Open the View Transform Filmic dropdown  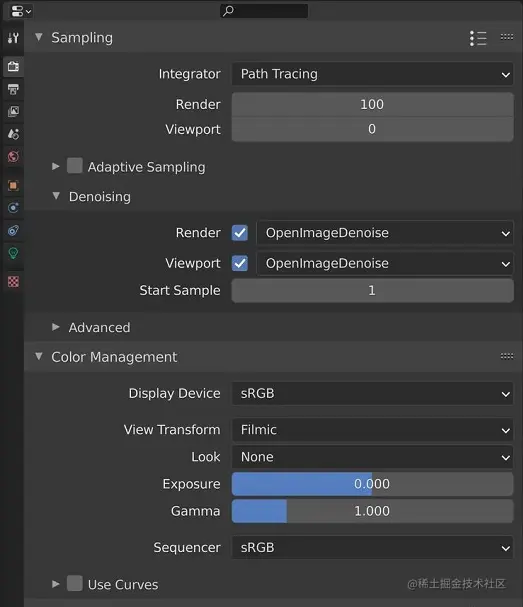point(372,430)
